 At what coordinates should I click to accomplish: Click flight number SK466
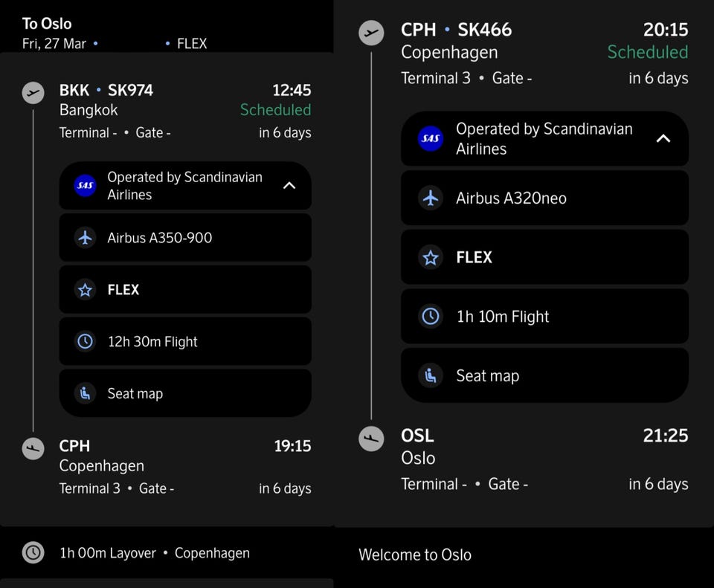(x=484, y=30)
